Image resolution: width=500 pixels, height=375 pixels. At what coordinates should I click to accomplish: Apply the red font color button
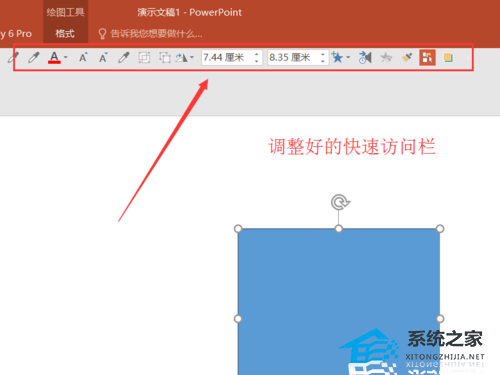[x=54, y=58]
